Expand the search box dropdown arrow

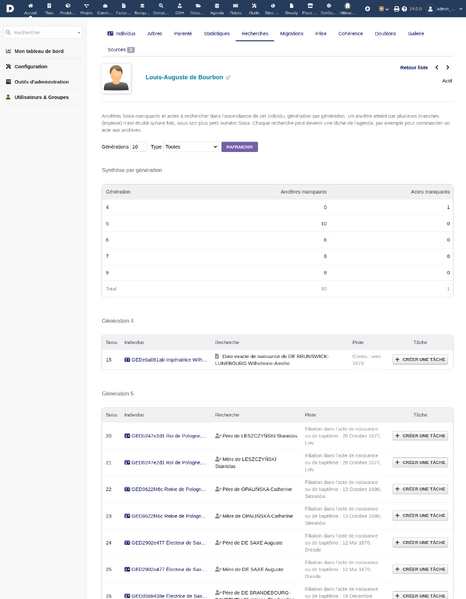79,32
